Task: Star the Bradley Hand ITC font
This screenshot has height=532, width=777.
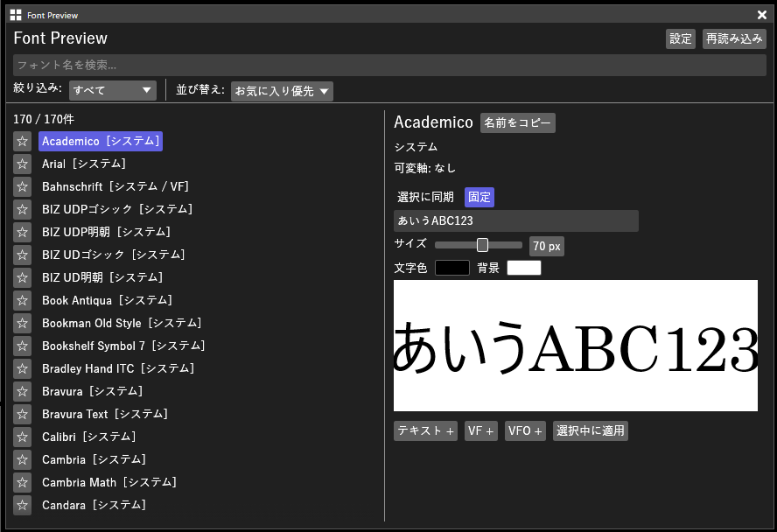Action: [22, 369]
